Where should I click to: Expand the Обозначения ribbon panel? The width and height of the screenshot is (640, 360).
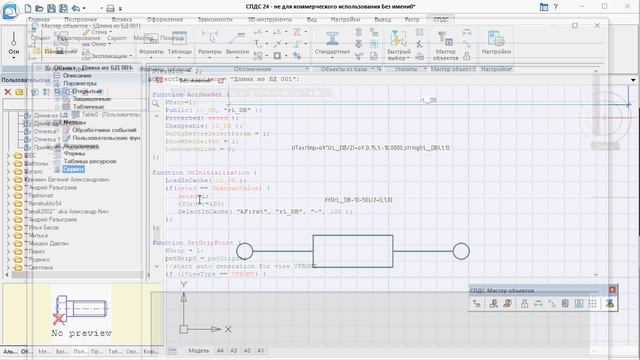(307, 69)
